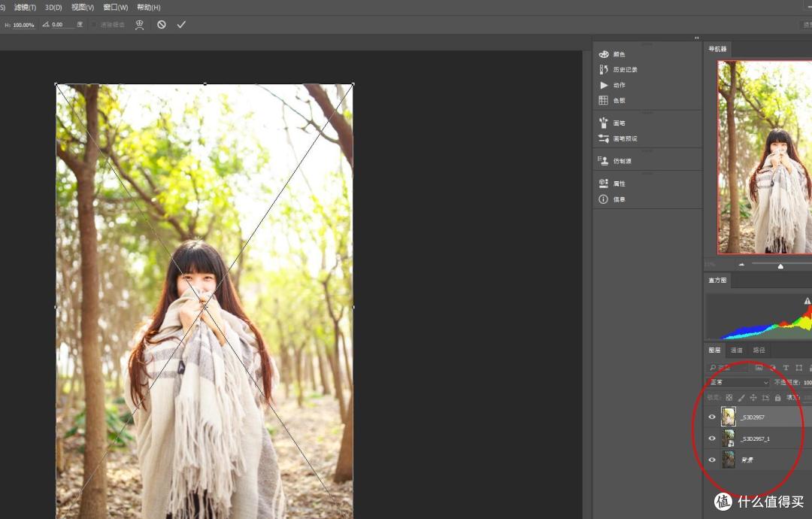Screen dimensions: 812x519
Task: Open the 色板 (Swatches) panel
Action: coord(612,101)
